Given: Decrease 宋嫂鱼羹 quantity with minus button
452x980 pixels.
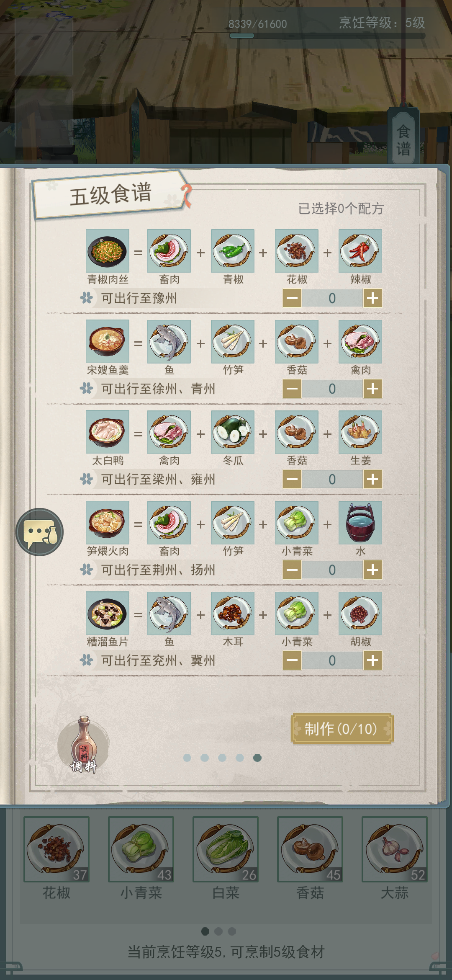Looking at the screenshot, I should coord(292,389).
